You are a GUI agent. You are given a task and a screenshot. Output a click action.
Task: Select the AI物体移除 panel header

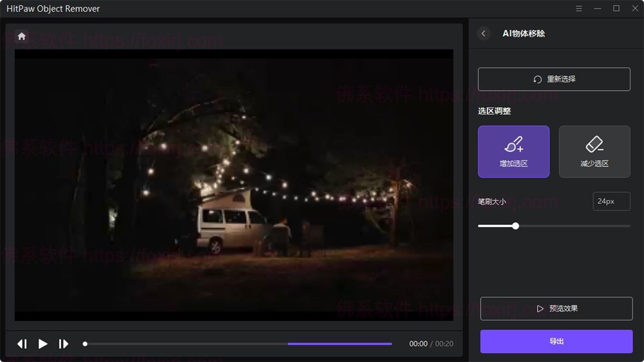[524, 33]
